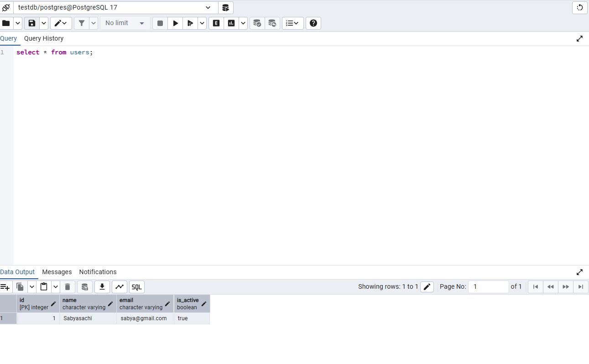589x364 pixels.
Task: Click the sabya@gmail.com email cell
Action: tap(145, 318)
